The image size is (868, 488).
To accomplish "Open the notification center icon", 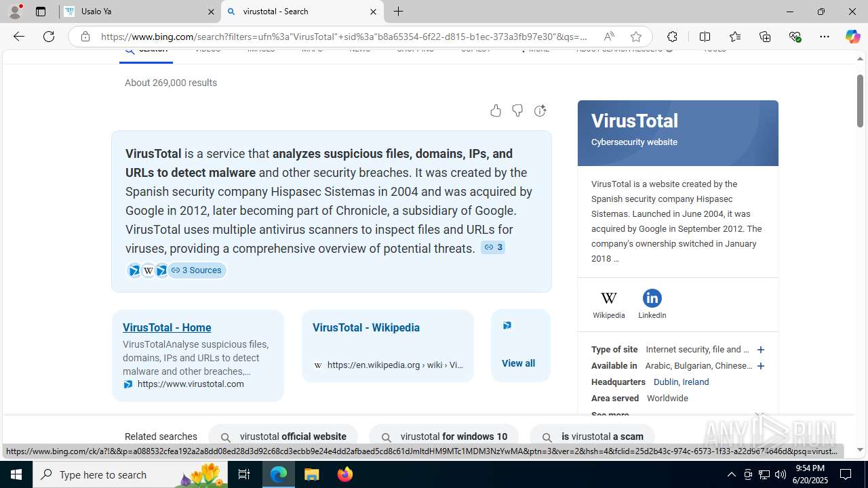I will coord(846,474).
